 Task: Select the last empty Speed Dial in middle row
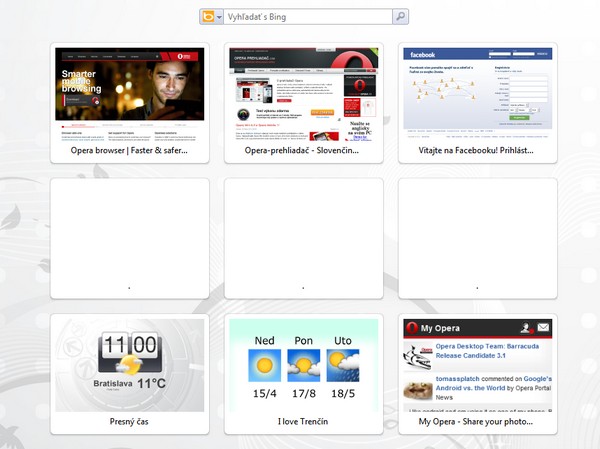point(478,238)
